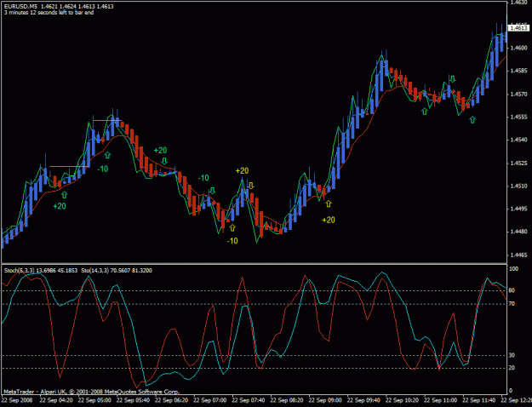532x407 pixels.
Task: Select the yellow down arrow beside the yellow +20
Action: 251,186
